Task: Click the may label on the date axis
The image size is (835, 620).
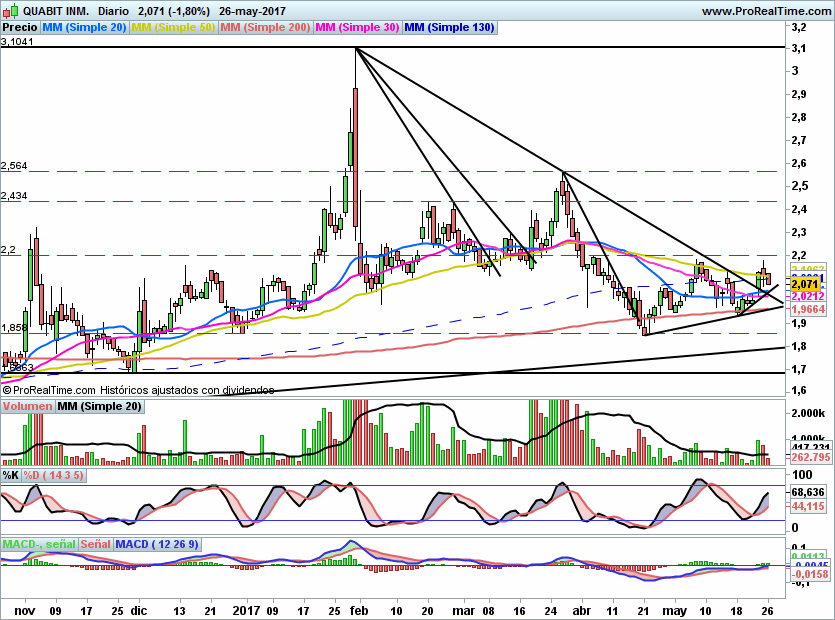Action: point(675,610)
